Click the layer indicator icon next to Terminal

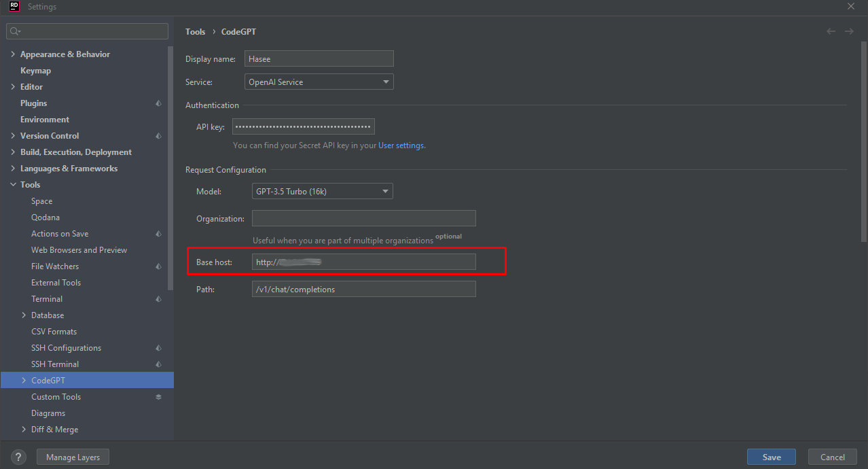[158, 299]
